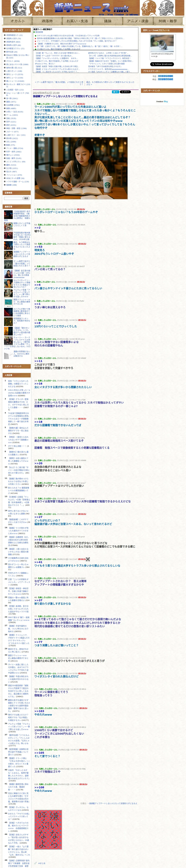The width and height of the screenshot is (186, 868).
Task: Click the X Follow @nwknews button
Action: click(162, 64)
